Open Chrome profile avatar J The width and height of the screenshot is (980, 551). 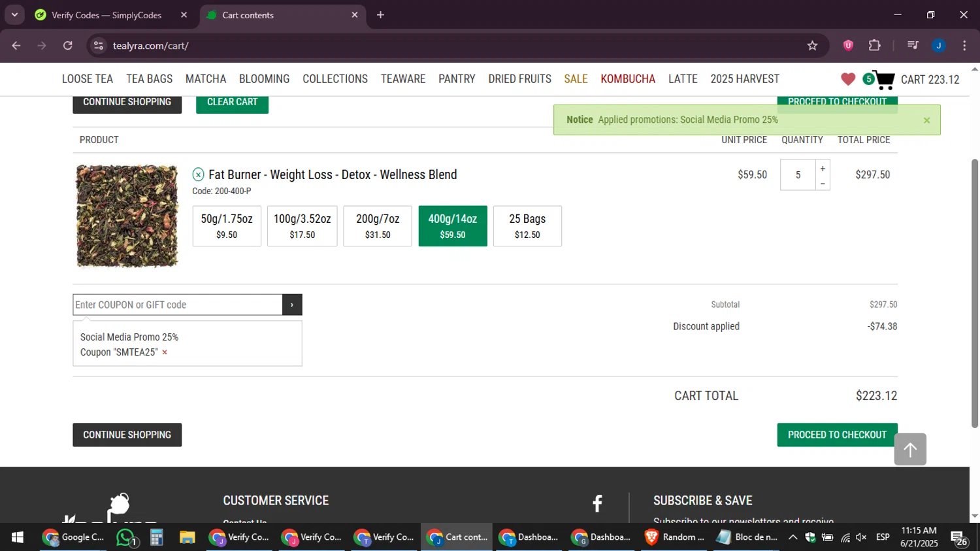coord(939,45)
